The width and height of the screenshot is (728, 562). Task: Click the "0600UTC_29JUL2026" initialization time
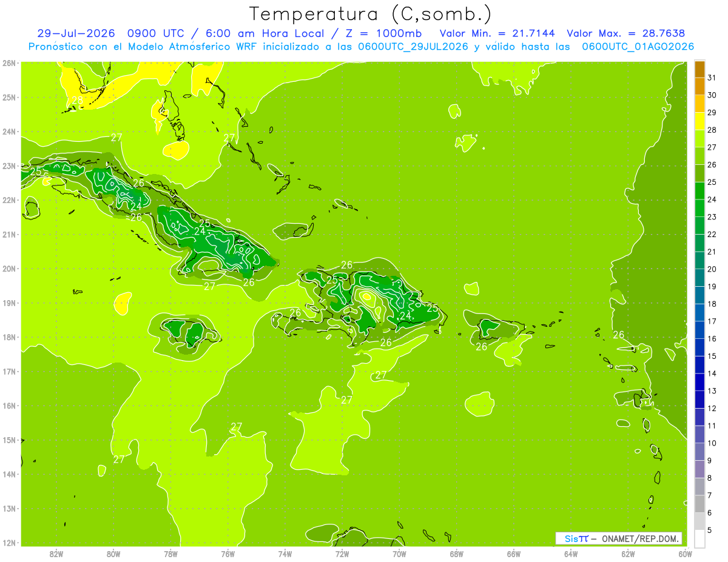click(413, 47)
